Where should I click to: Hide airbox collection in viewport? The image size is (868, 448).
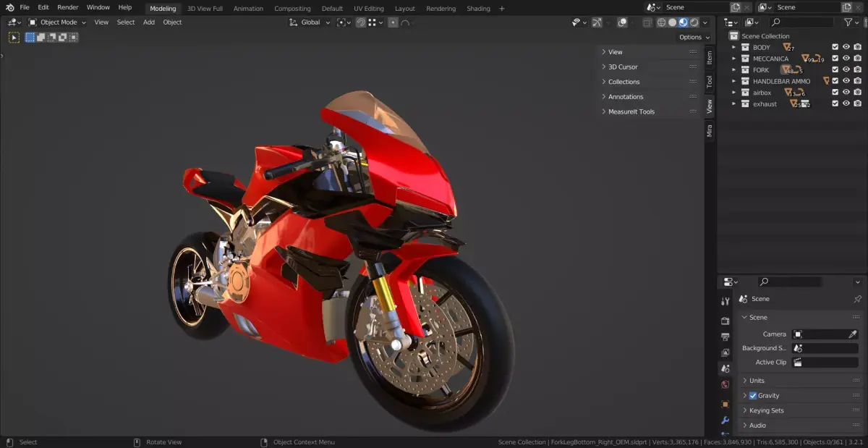coord(846,93)
